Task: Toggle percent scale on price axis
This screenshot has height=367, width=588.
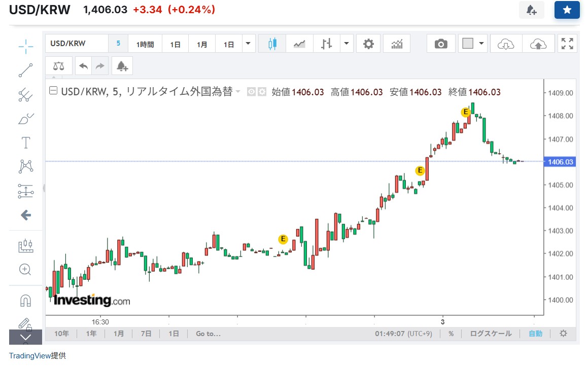Action: click(451, 334)
